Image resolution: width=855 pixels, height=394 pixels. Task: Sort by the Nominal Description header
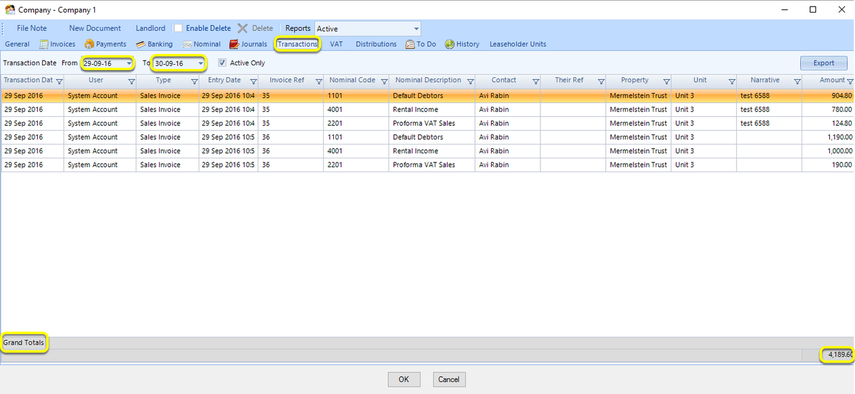click(428, 80)
